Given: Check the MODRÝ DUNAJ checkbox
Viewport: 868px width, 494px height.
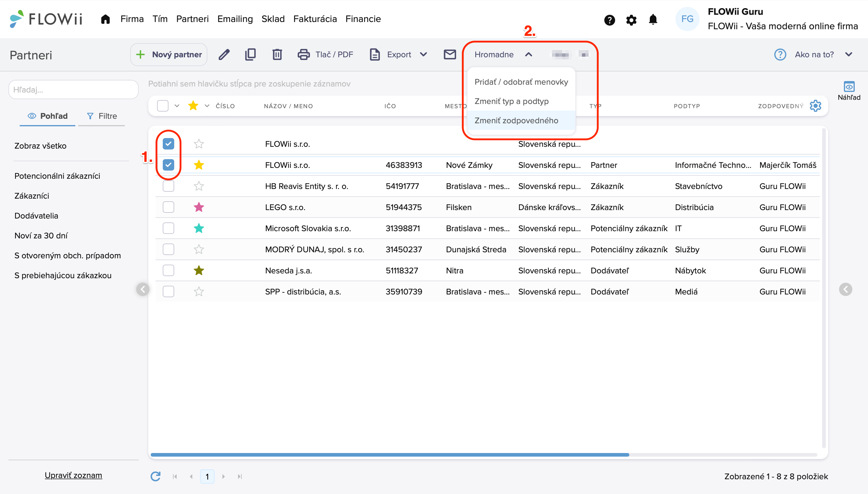Looking at the screenshot, I should [x=168, y=249].
